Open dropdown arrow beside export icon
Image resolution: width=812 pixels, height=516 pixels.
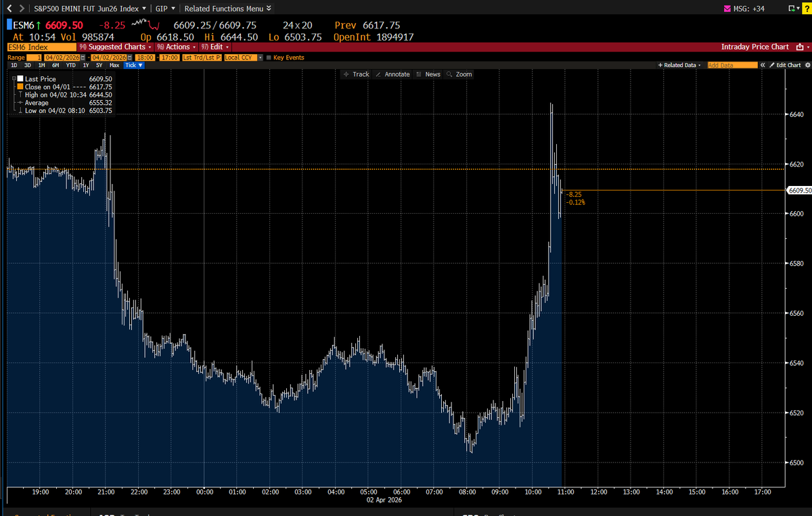point(808,47)
